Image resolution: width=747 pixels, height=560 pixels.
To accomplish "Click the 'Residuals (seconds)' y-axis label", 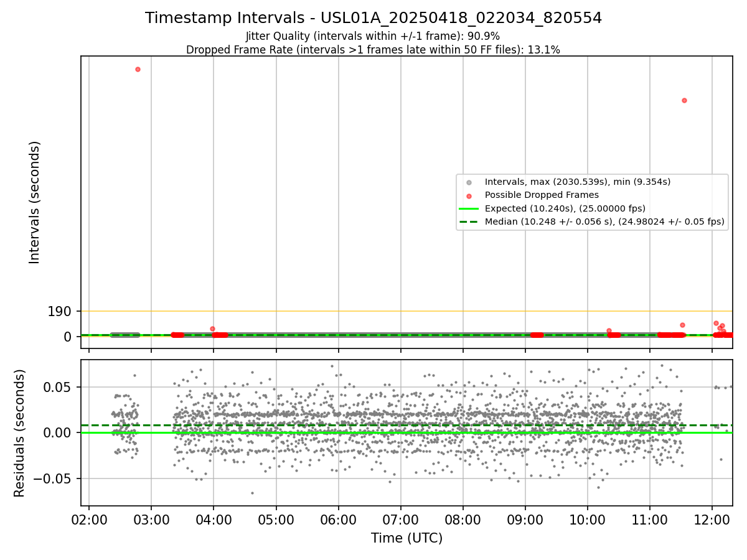I will pos(20,433).
